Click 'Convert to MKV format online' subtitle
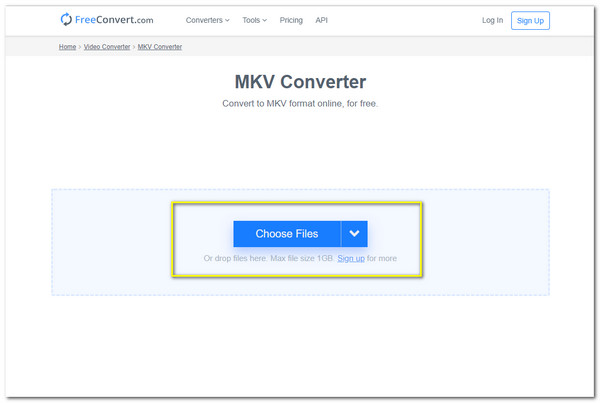The image size is (600, 403). coord(300,104)
